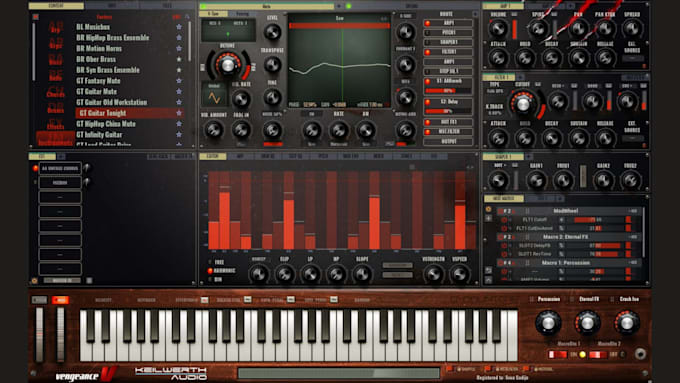The image size is (680, 383).
Task: Select the Instruments category icon
Action: tap(56, 139)
